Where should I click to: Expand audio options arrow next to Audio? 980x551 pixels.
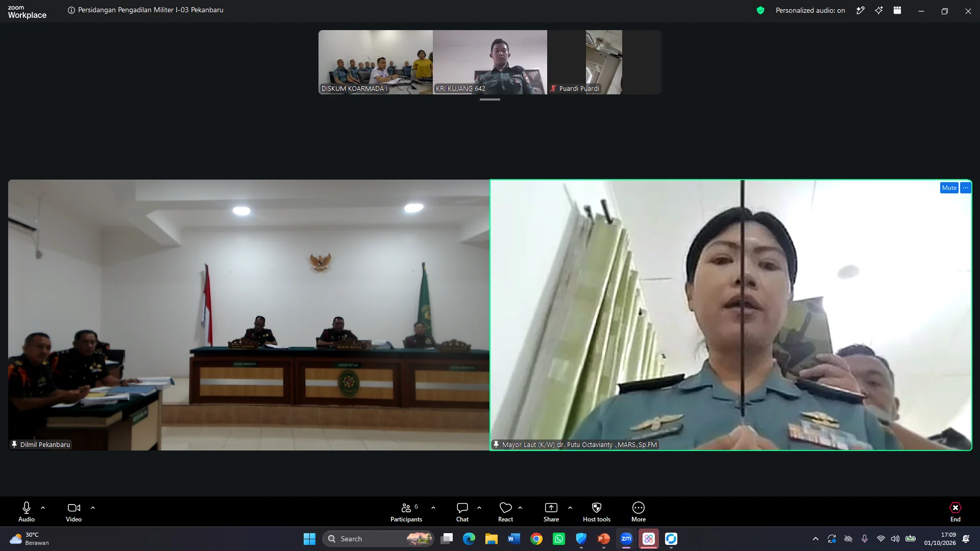[43, 508]
